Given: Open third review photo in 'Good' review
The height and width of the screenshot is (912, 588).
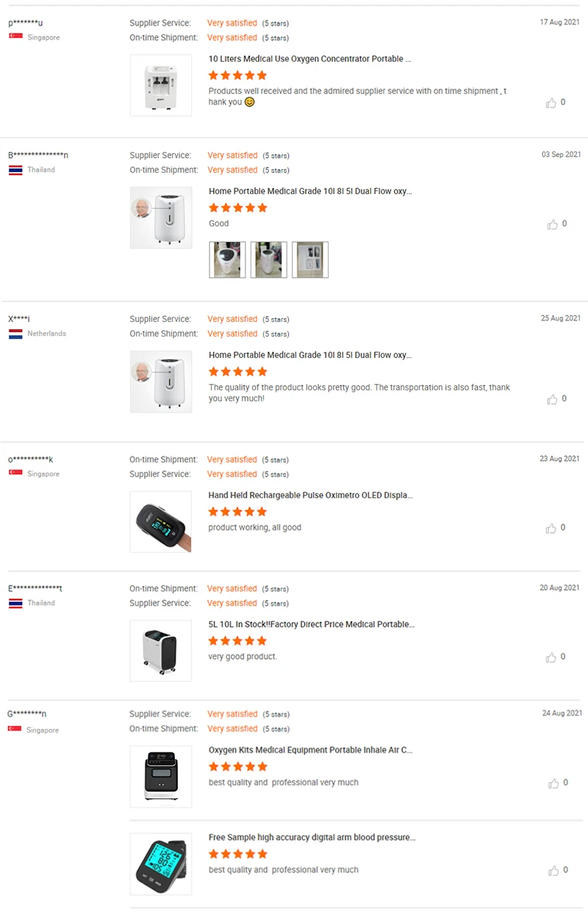Looking at the screenshot, I should pyautogui.click(x=309, y=259).
